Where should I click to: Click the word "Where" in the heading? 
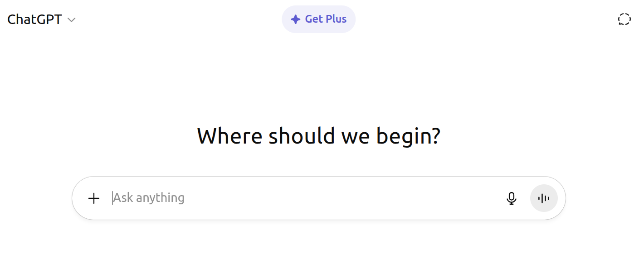[x=229, y=136]
